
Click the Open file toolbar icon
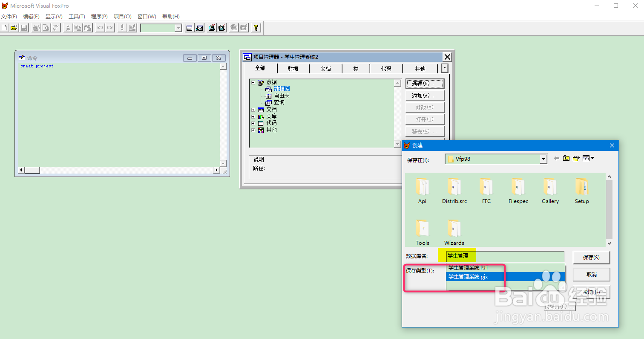tap(14, 28)
